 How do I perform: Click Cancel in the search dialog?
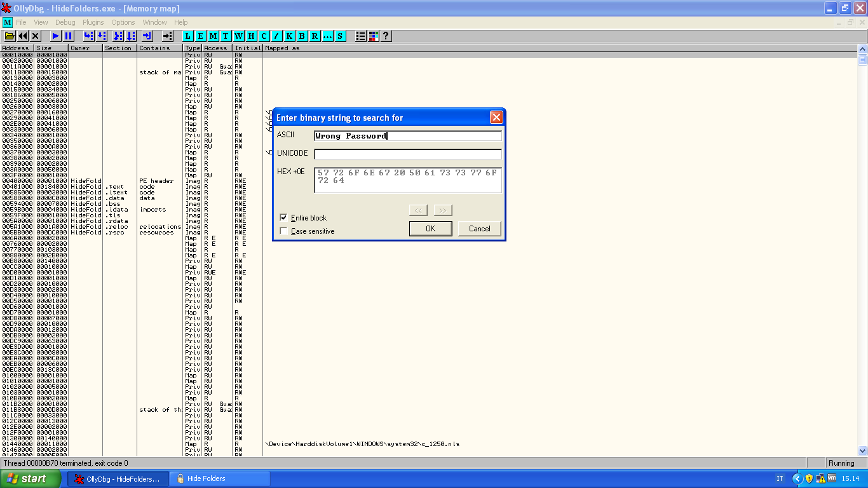480,229
